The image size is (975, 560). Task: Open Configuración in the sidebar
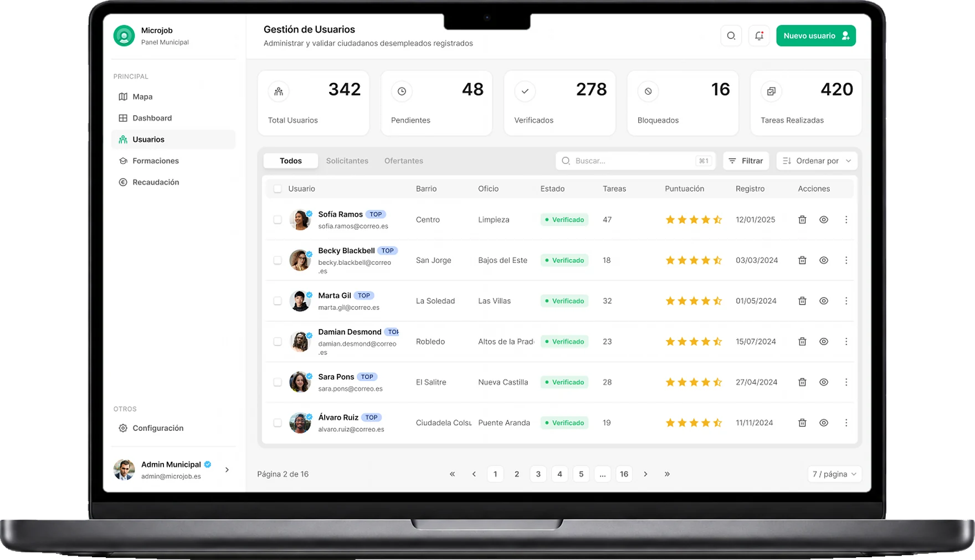(173, 428)
